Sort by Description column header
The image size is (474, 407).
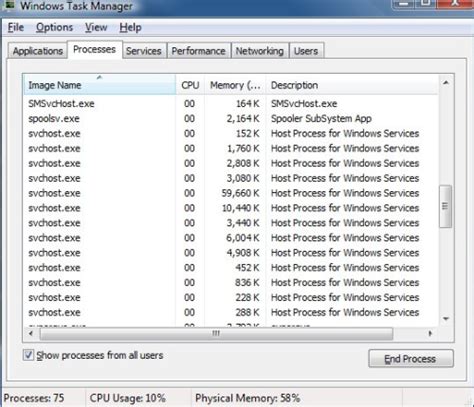pos(352,85)
